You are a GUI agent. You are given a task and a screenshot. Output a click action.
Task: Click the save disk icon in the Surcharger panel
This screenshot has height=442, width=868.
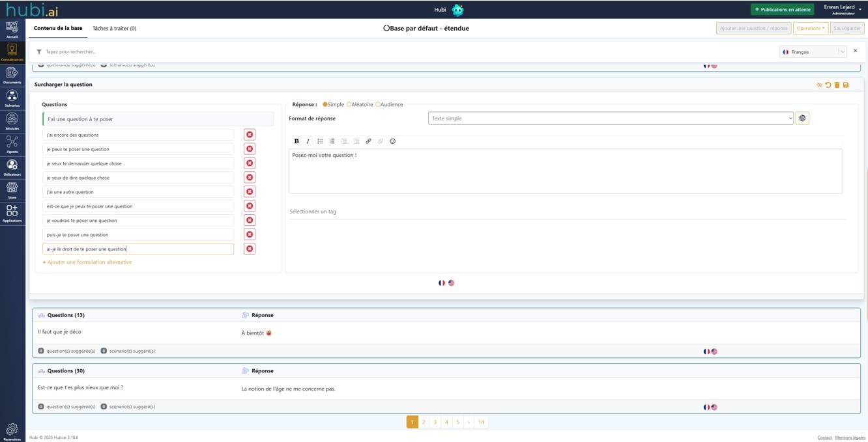(846, 85)
